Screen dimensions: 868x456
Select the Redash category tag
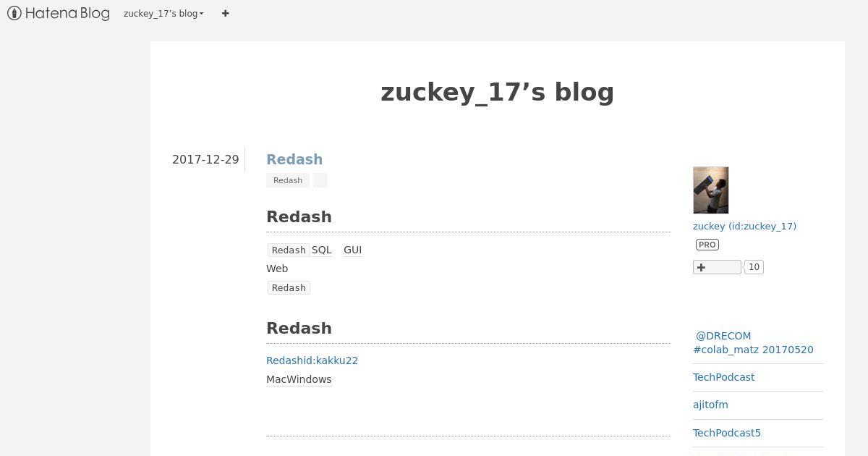pyautogui.click(x=288, y=180)
